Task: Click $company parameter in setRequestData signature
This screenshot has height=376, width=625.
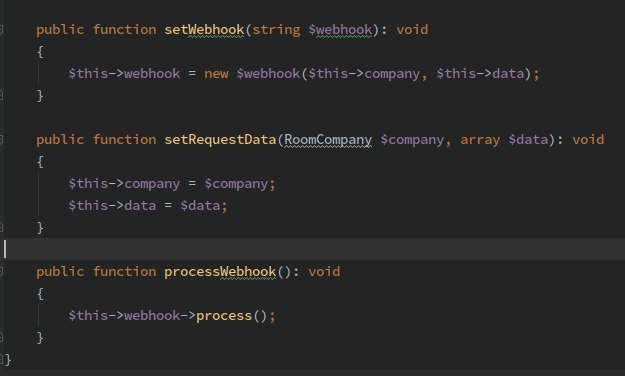Action: point(412,140)
